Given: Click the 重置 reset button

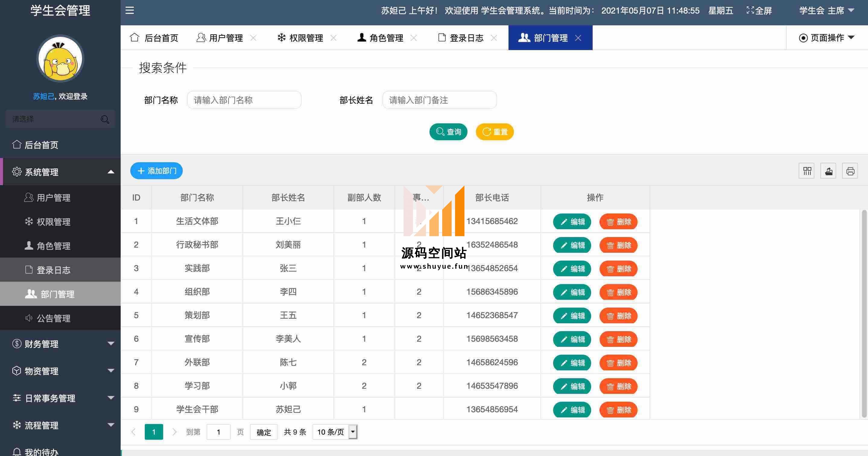Looking at the screenshot, I should click(495, 132).
